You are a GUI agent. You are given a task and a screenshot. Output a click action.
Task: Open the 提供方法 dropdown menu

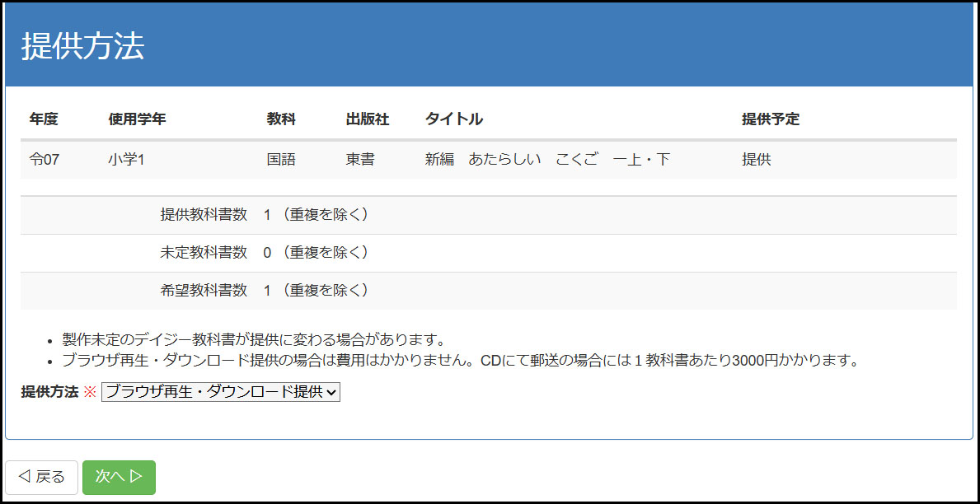(220, 393)
